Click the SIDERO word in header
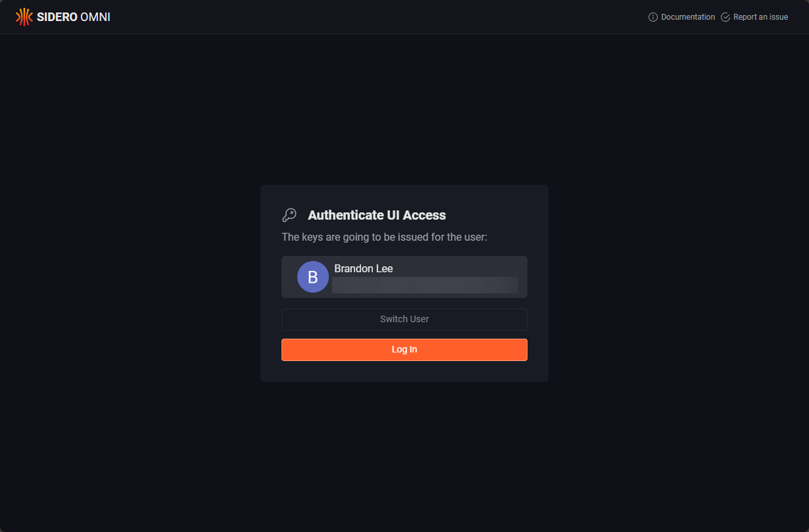809x532 pixels. [57, 17]
